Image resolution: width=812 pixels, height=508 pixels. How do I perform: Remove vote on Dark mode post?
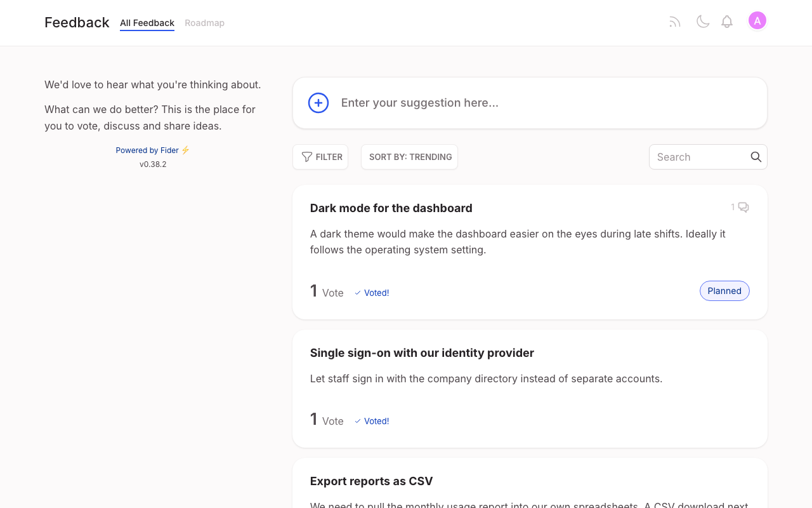coord(372,293)
